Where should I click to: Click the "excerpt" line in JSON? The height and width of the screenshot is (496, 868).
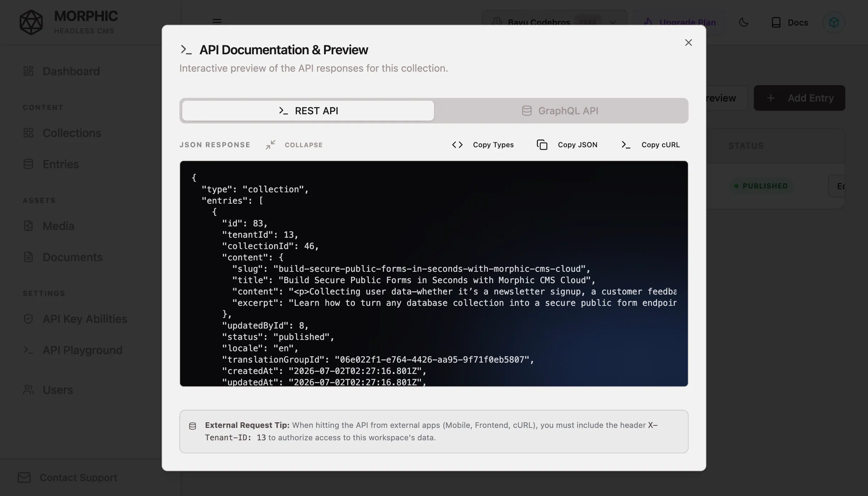(x=454, y=303)
